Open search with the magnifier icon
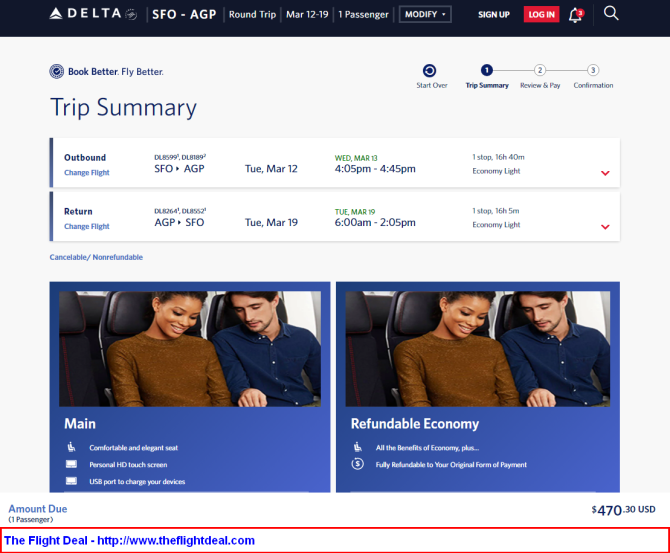The height and width of the screenshot is (553, 670). point(611,13)
